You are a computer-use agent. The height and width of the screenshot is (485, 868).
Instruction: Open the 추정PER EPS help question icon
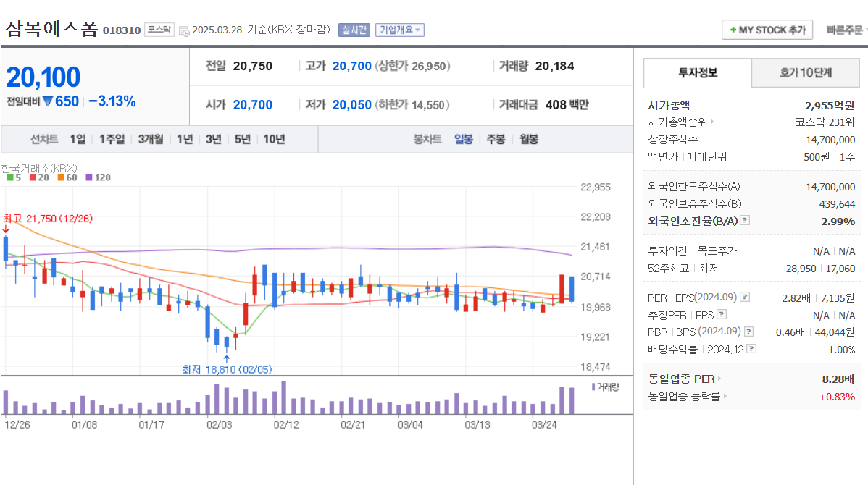click(x=722, y=314)
